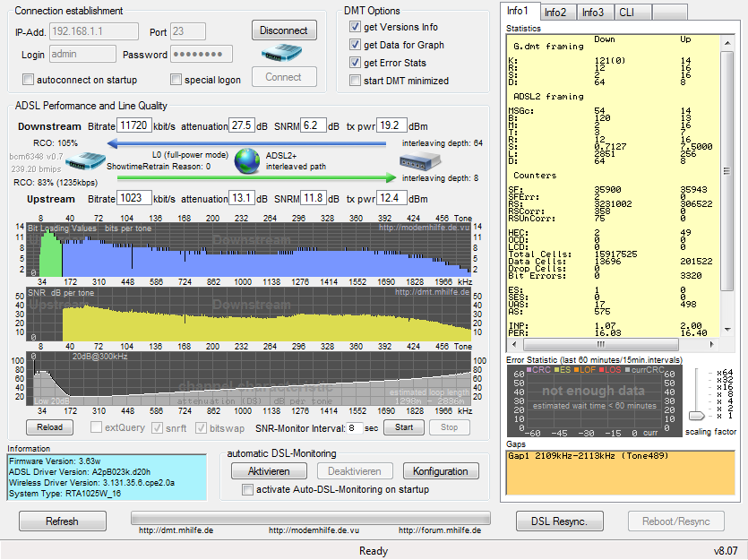Click the Disconnect button
This screenshot has width=748, height=560.
pyautogui.click(x=284, y=30)
